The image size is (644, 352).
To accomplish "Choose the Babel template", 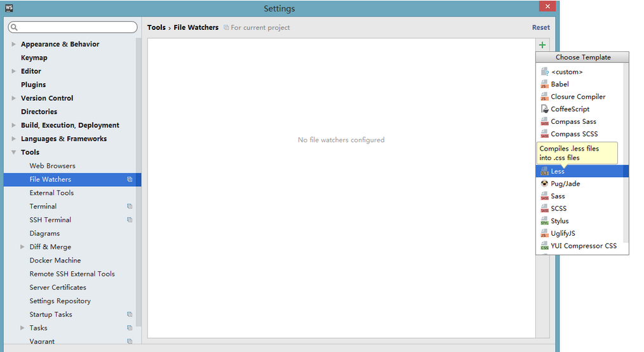I will pyautogui.click(x=579, y=85).
